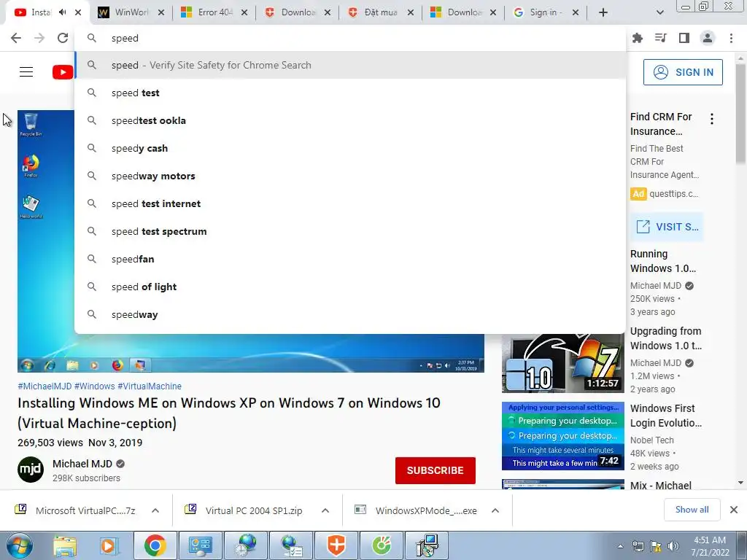Open Windows Explorer in taskbar
747x560 pixels.
pyautogui.click(x=65, y=545)
